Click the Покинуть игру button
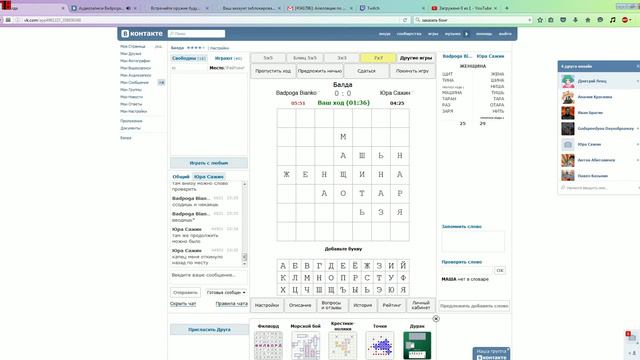Image resolution: width=640 pixels, height=360 pixels. coord(412,71)
